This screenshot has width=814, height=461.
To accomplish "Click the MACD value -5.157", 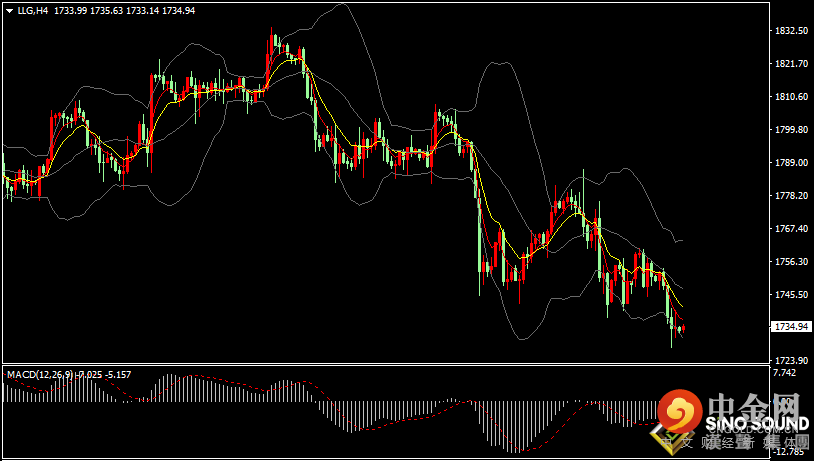I will point(118,374).
